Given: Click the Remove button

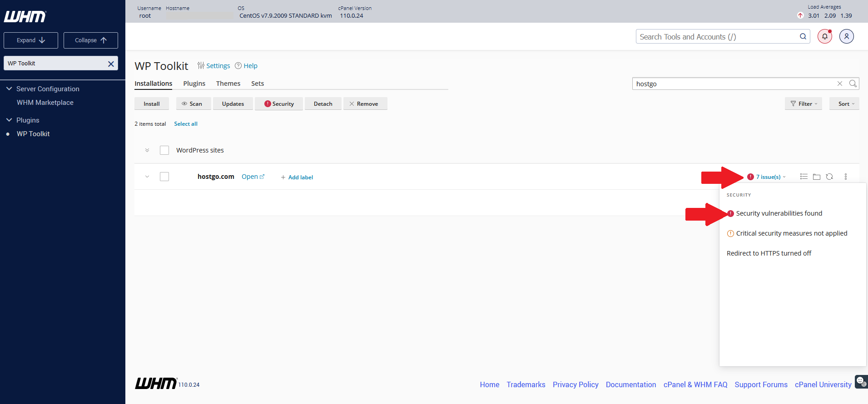Looking at the screenshot, I should click(x=365, y=103).
